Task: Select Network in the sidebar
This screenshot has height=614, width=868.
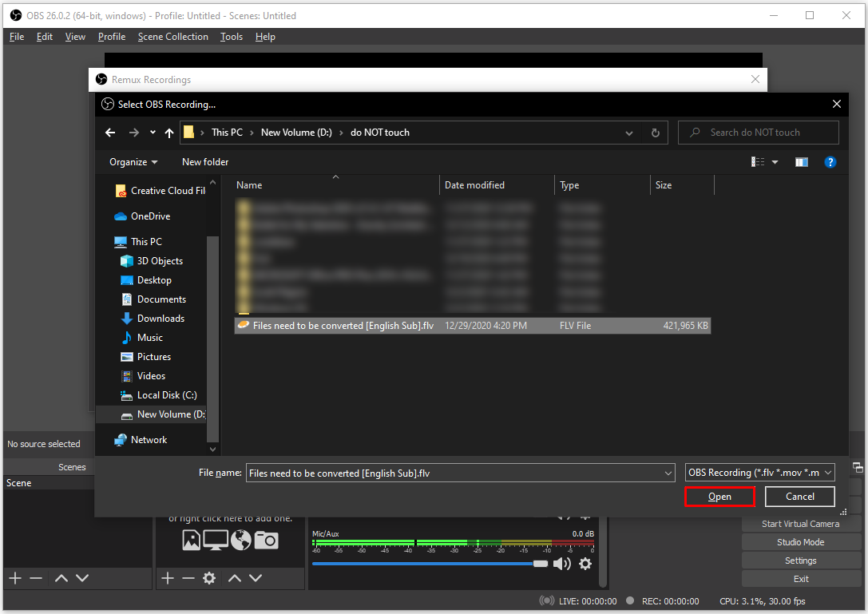Action: click(x=141, y=440)
